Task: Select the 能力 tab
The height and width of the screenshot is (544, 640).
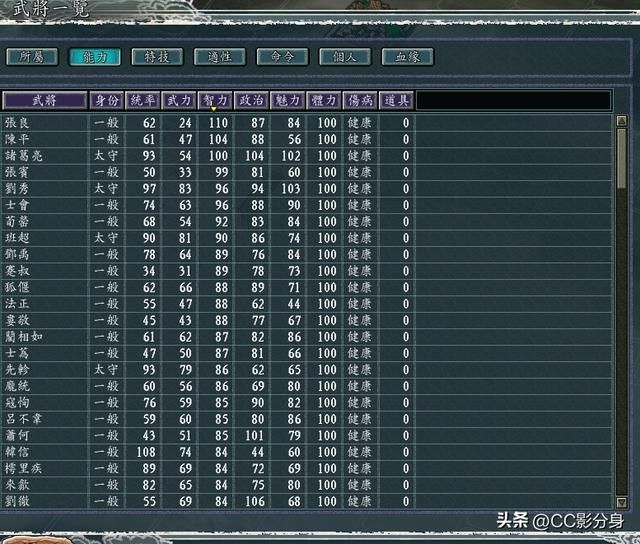Action: coord(95,57)
